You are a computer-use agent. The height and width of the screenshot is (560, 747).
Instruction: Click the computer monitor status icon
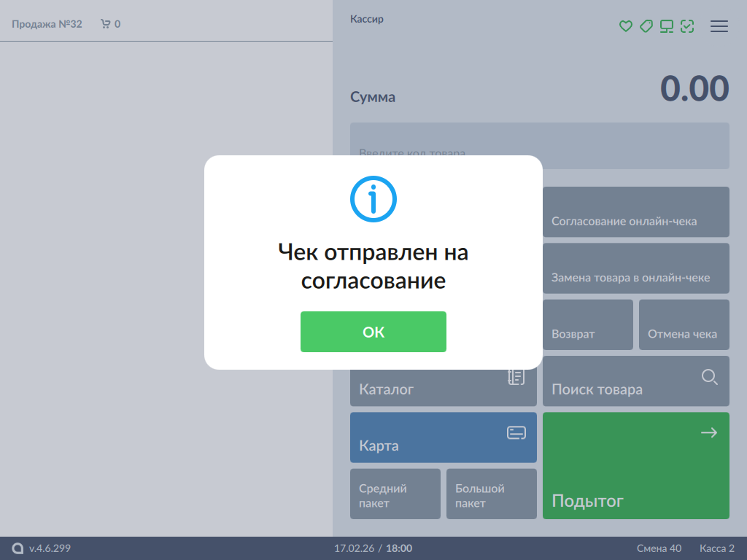click(x=667, y=26)
